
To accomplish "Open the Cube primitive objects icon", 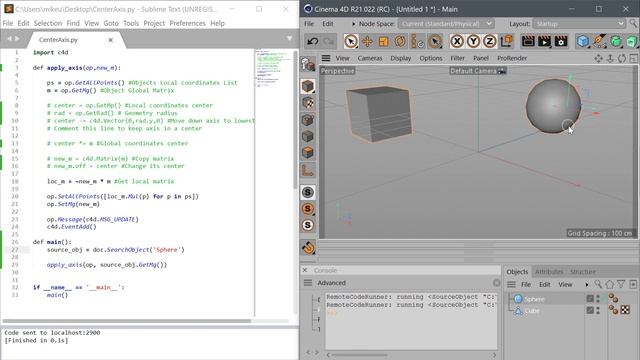I will [583, 41].
